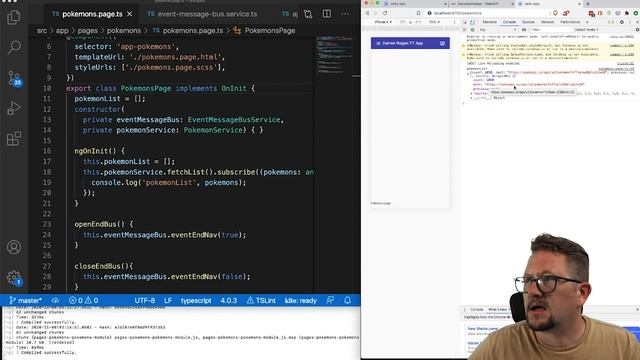640x360 pixels.
Task: Open the Run and Debug view
Action: tap(14, 108)
